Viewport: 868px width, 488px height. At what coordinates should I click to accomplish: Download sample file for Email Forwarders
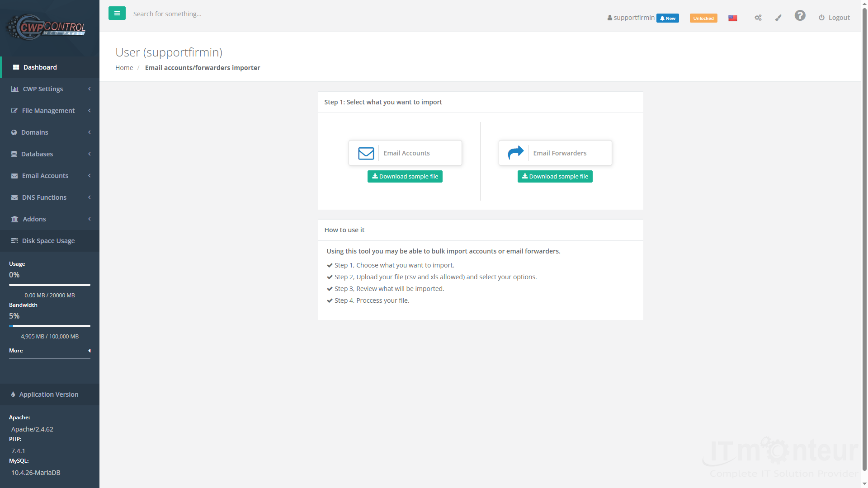pyautogui.click(x=555, y=177)
